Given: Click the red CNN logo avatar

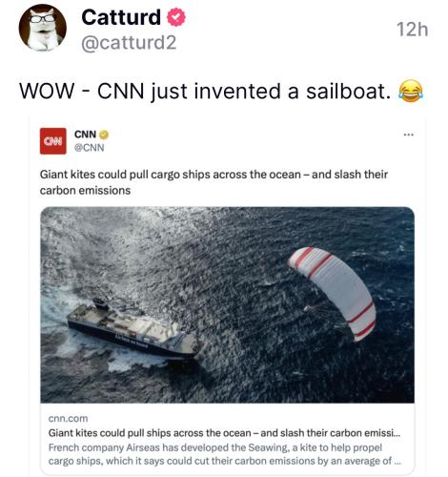Looking at the screenshot, I should pyautogui.click(x=53, y=141).
